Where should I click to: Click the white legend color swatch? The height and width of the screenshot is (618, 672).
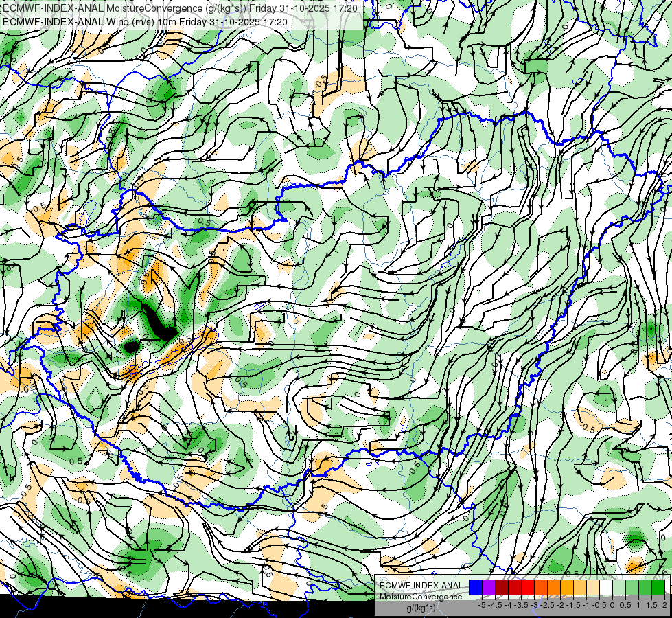(x=606, y=587)
